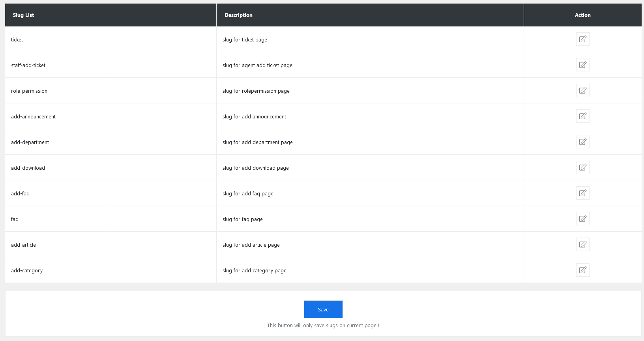This screenshot has height=341, width=644.
Task: Click the Action column header
Action: (582, 15)
